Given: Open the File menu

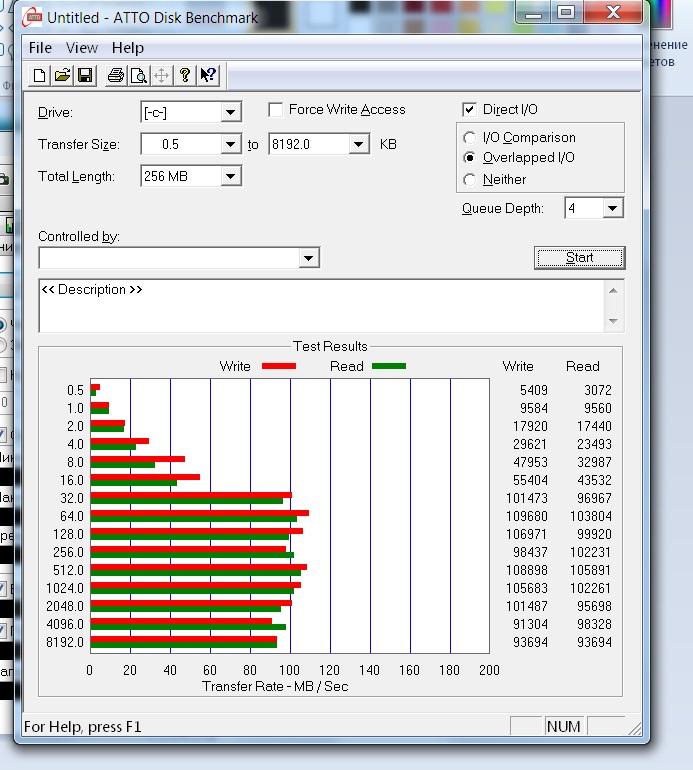Looking at the screenshot, I should 40,48.
